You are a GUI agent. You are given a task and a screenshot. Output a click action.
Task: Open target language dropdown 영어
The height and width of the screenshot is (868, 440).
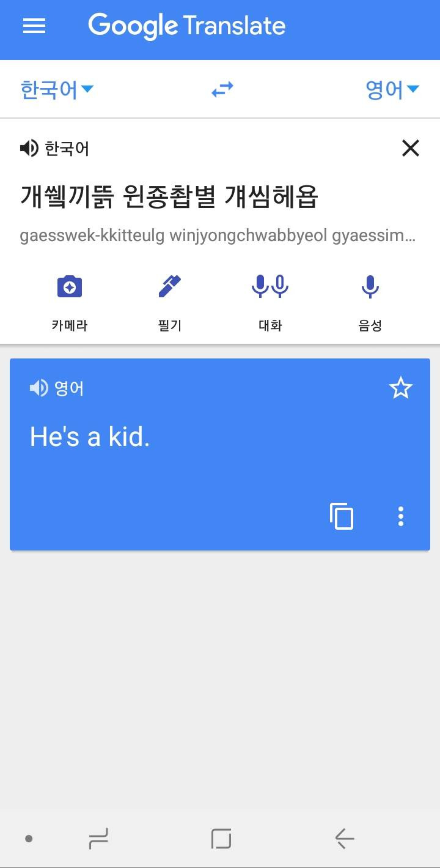coord(392,90)
